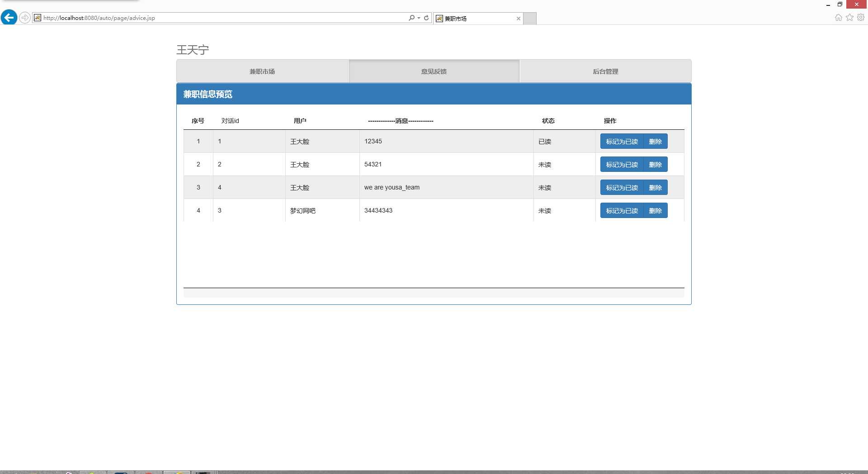
Task: Minimize the browser window
Action: (828, 5)
